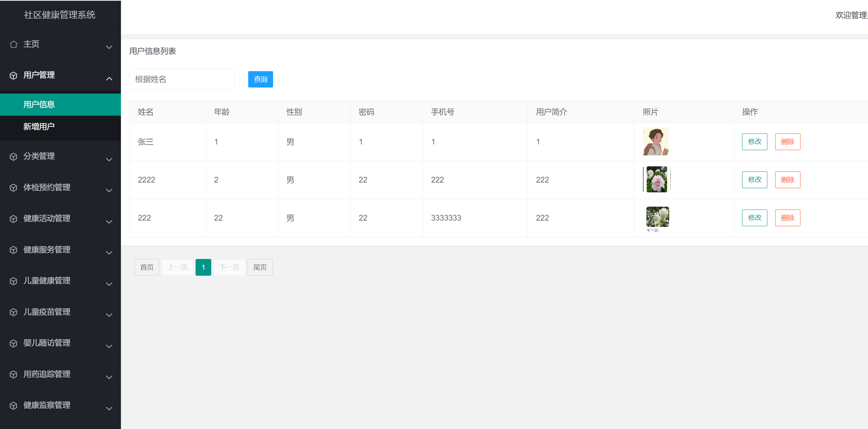Click the cube icon beside 儿童疫苗管理
868x429 pixels.
[x=14, y=312]
